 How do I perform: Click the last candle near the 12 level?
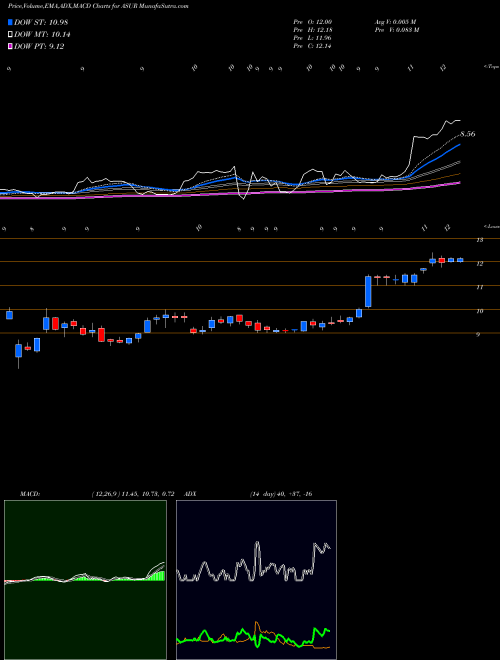(460, 260)
